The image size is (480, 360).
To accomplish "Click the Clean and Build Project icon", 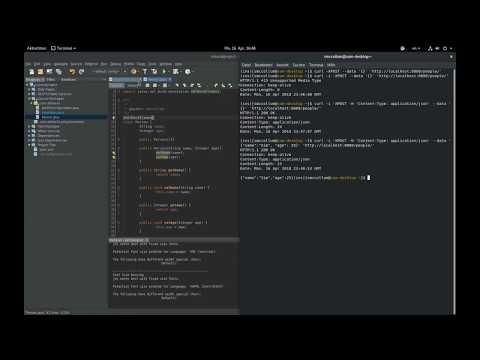I will (154, 72).
